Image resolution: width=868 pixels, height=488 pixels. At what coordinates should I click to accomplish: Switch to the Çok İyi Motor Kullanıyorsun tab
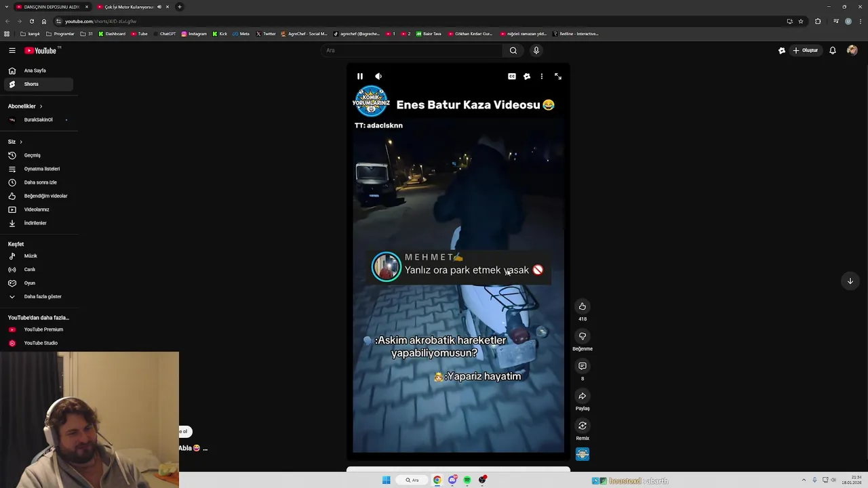(x=129, y=7)
